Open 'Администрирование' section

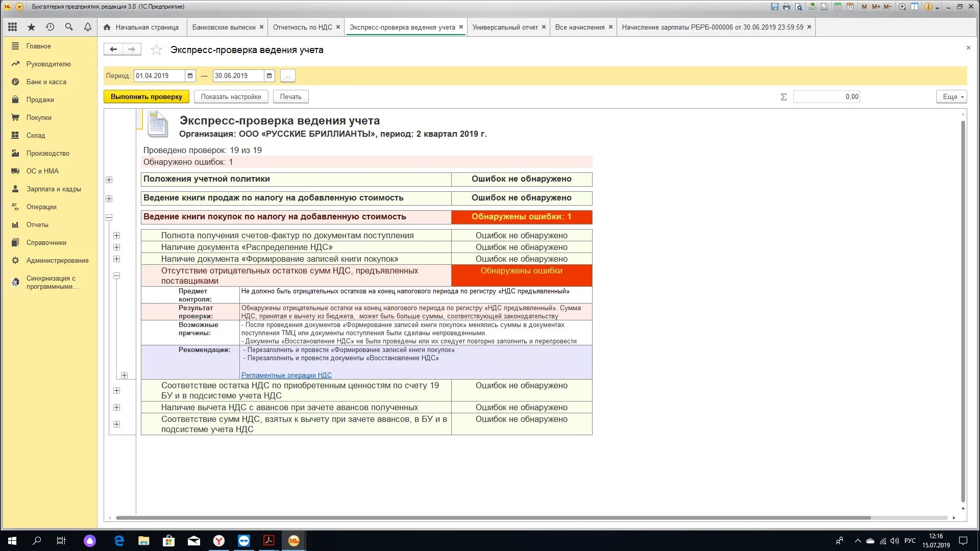57,260
